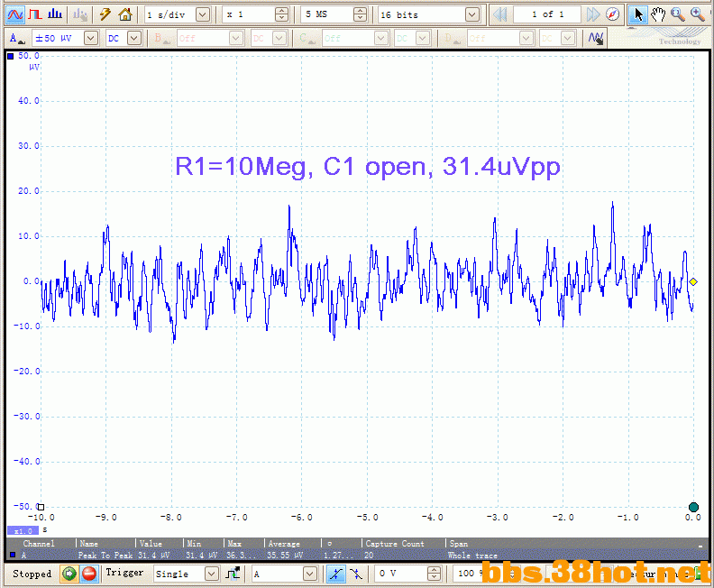Screen dimensions: 714x588
Task: Click the x1.0 horizontal scale label
Action: tap(23, 531)
